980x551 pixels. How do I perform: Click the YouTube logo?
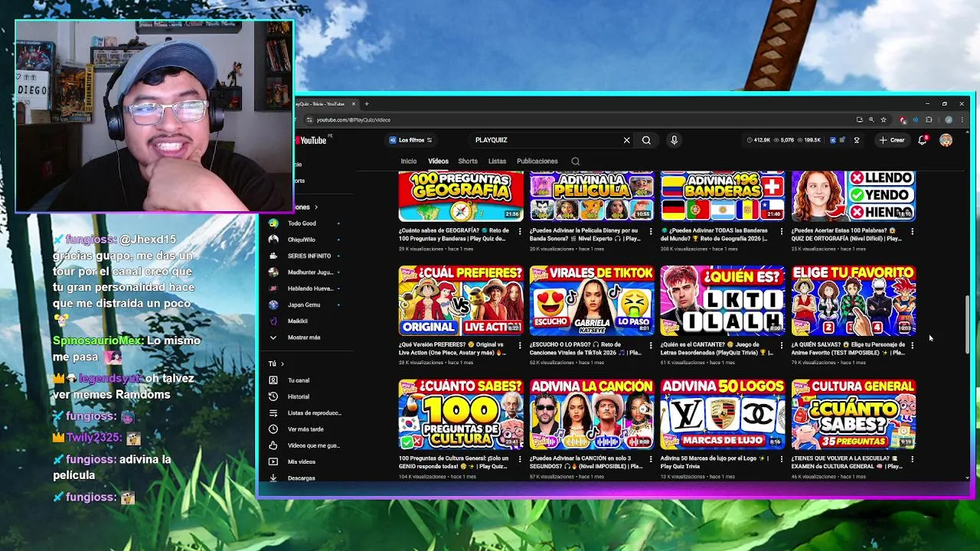click(x=311, y=140)
